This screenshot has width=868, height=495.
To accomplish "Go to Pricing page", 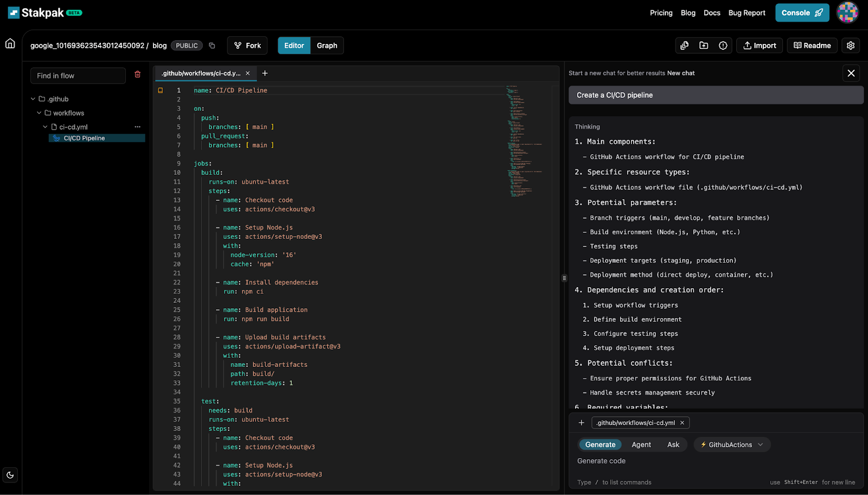I will pos(661,13).
